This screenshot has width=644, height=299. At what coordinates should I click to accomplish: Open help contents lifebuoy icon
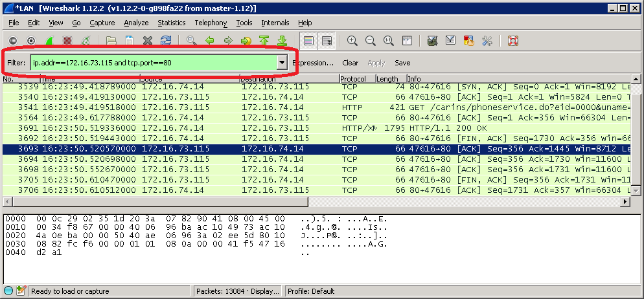click(512, 41)
